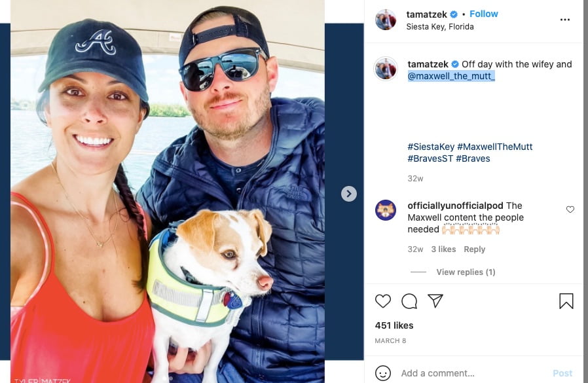
Task: Share the post with the paper plane icon
Action: tap(435, 301)
